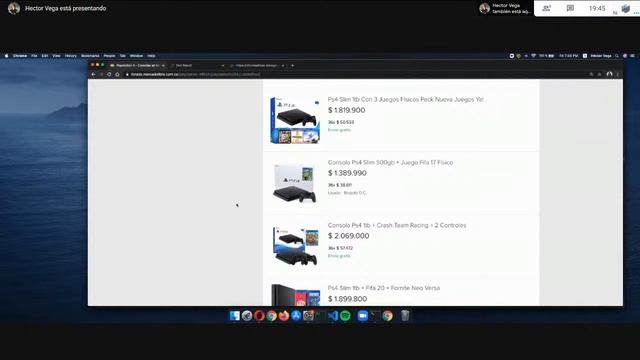The width and height of the screenshot is (640, 360).
Task: Launch Firefox from the Dock
Action: tap(284, 316)
